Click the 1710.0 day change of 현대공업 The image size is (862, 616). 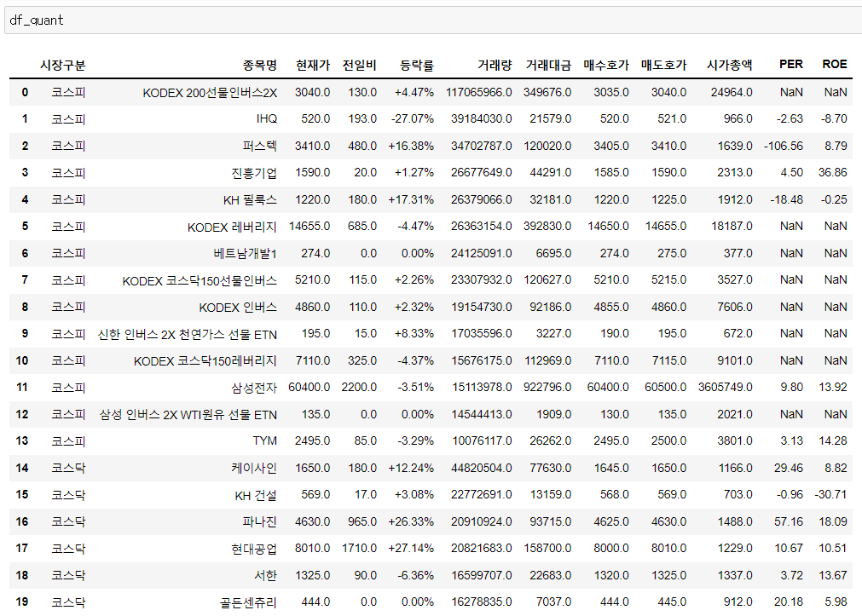(359, 548)
